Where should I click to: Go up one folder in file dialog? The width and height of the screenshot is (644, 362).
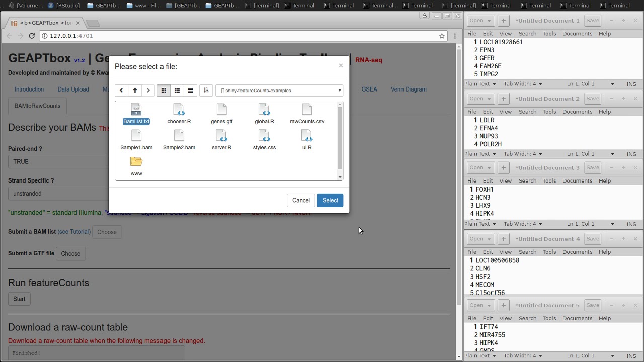(x=135, y=90)
